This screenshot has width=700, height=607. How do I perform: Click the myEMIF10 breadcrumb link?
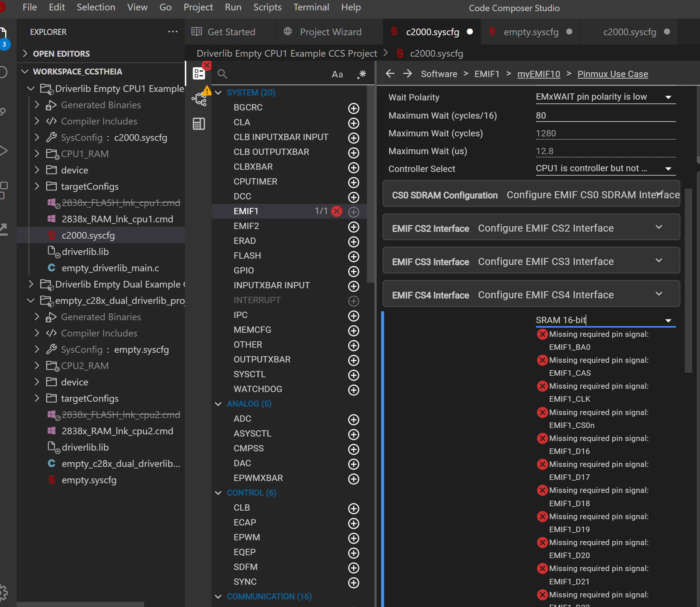pyautogui.click(x=539, y=74)
